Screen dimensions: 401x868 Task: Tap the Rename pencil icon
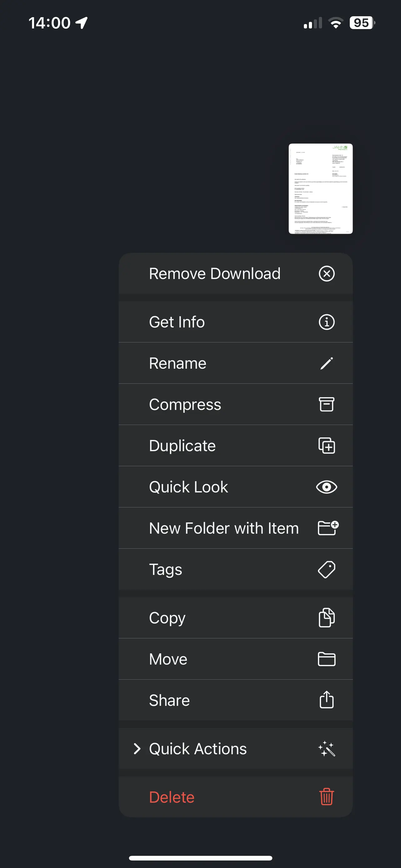pyautogui.click(x=326, y=363)
